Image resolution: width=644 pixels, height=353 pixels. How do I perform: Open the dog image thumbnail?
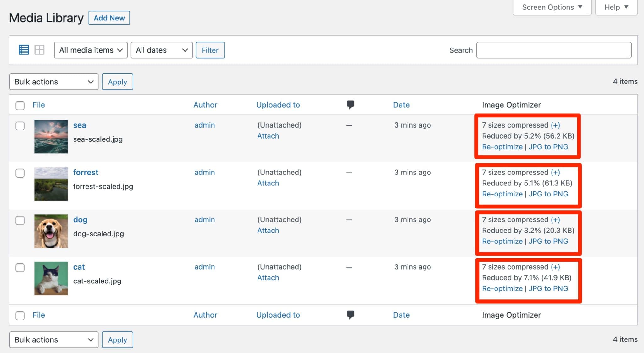[51, 231]
